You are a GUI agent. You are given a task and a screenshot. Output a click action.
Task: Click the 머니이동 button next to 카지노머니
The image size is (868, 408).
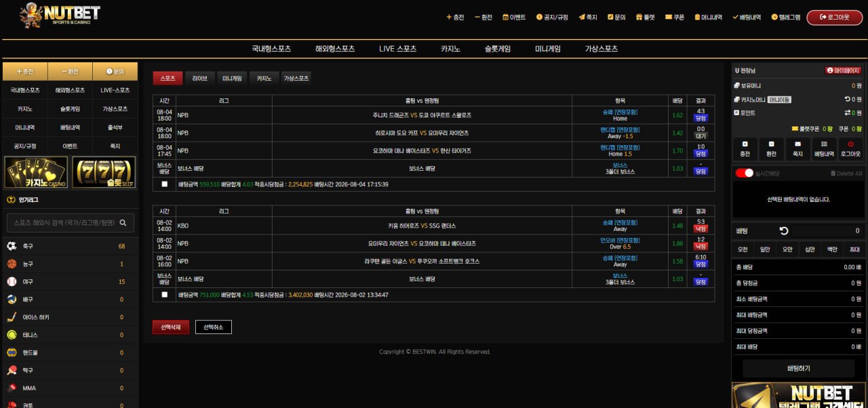coord(779,100)
